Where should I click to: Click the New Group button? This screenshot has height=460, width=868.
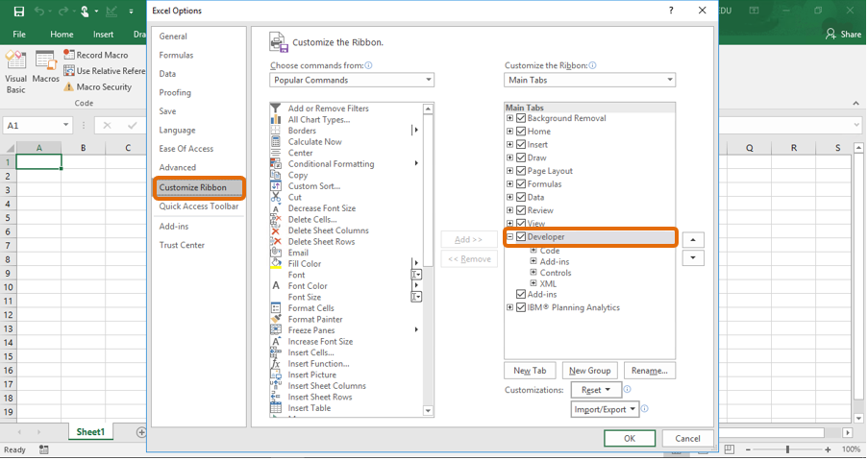click(x=589, y=371)
